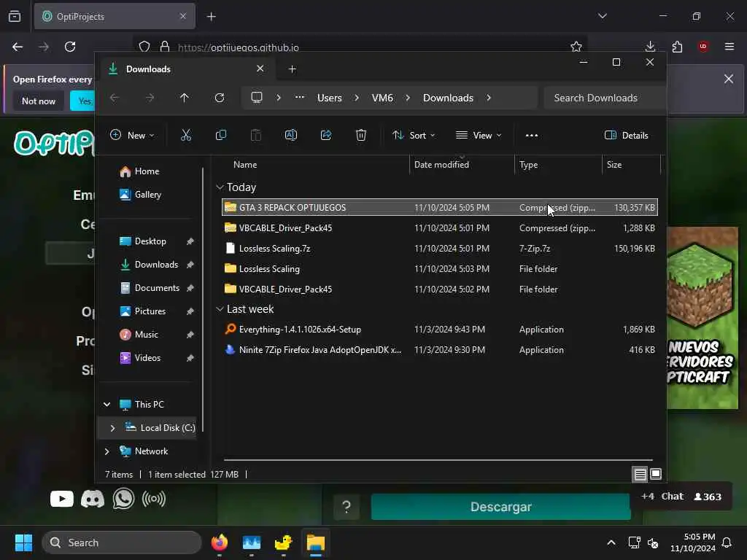Click the Copy icon in Explorer toolbar
This screenshot has height=560, width=747.
click(x=220, y=135)
